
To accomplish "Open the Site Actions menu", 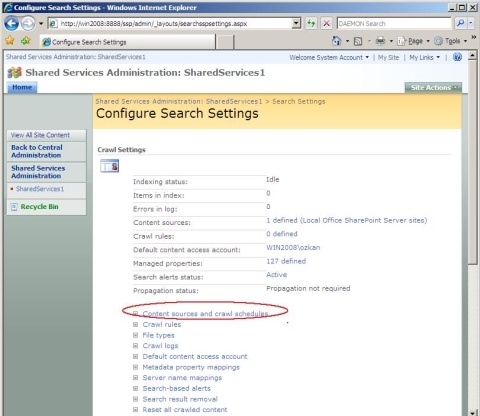I will pos(433,88).
